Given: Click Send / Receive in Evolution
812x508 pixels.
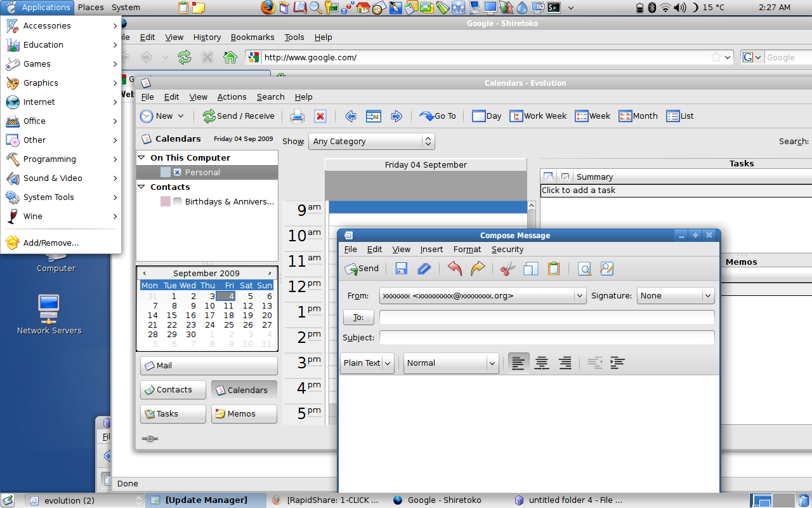Looking at the screenshot, I should (x=239, y=116).
